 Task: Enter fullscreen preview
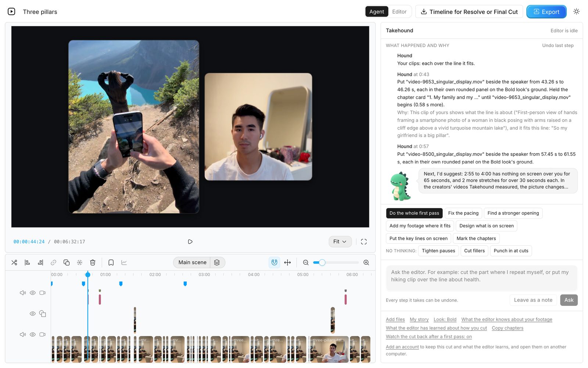[364, 242]
